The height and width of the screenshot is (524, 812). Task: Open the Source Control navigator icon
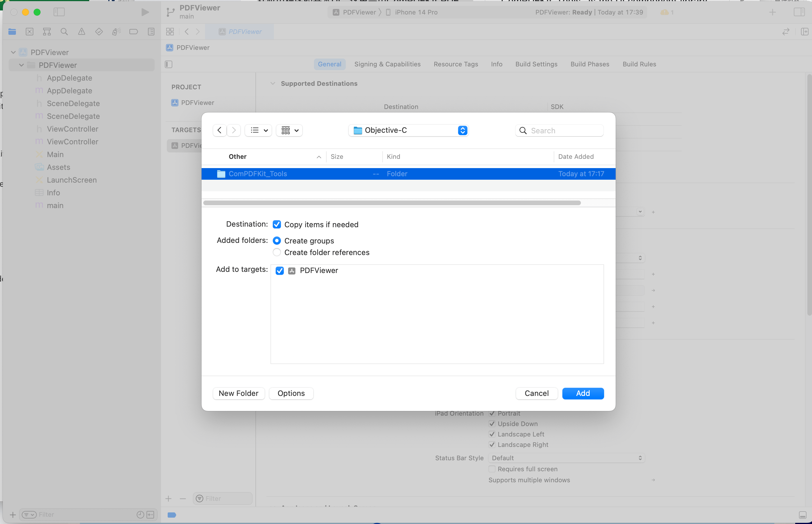tap(30, 32)
